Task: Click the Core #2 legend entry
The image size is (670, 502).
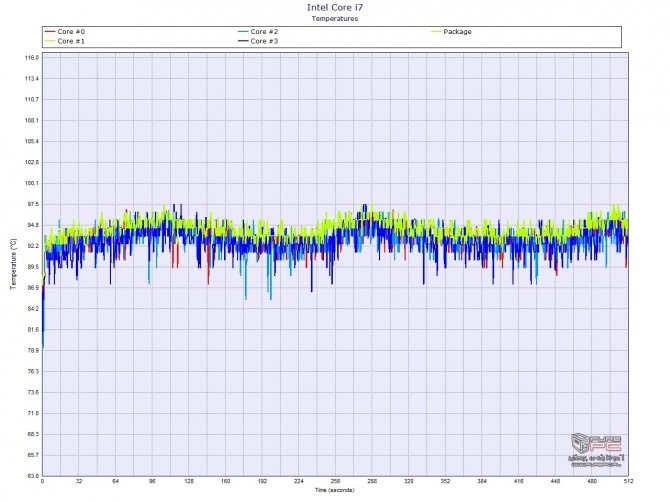Action: coord(258,32)
